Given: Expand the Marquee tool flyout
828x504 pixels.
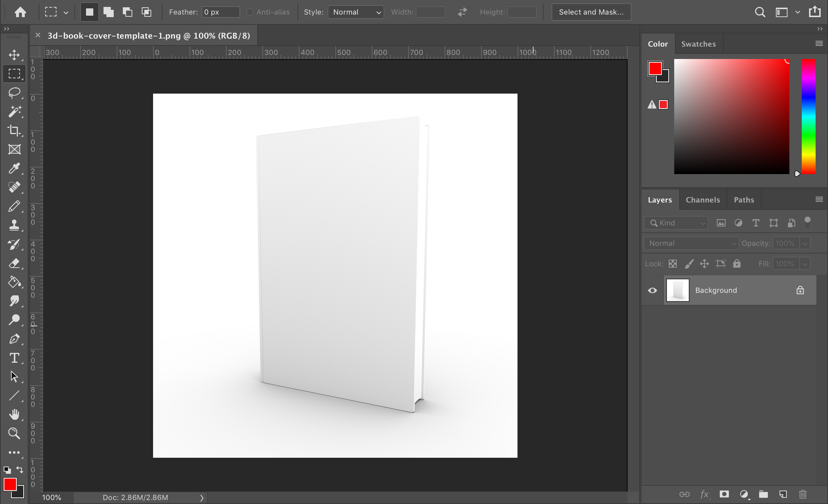Looking at the screenshot, I should click(66, 12).
